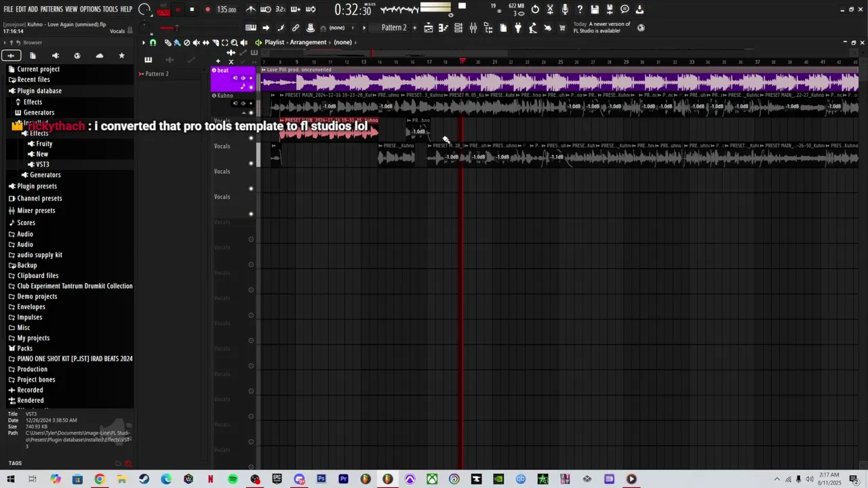This screenshot has height=488, width=868.
Task: Open the chat bubble icon in top toolbar
Action: click(625, 9)
